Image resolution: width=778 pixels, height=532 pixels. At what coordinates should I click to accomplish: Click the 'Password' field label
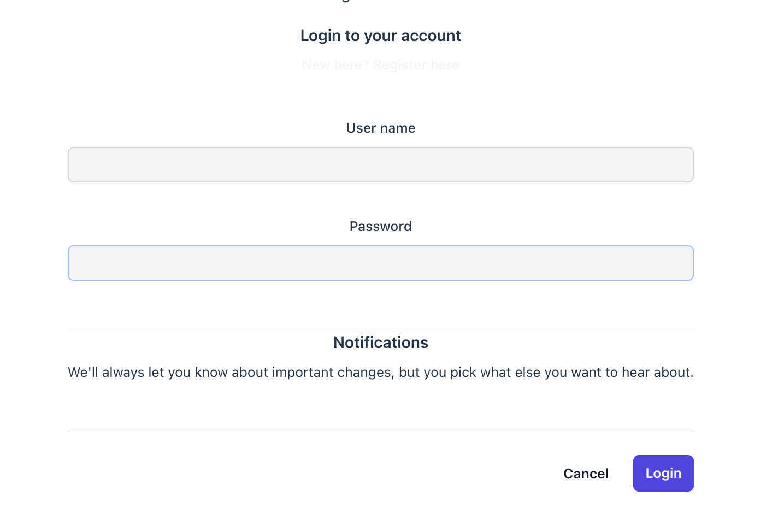click(380, 226)
